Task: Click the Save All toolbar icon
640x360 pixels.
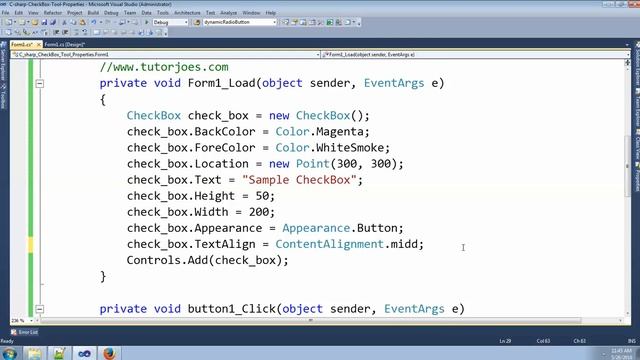Action: (53, 22)
